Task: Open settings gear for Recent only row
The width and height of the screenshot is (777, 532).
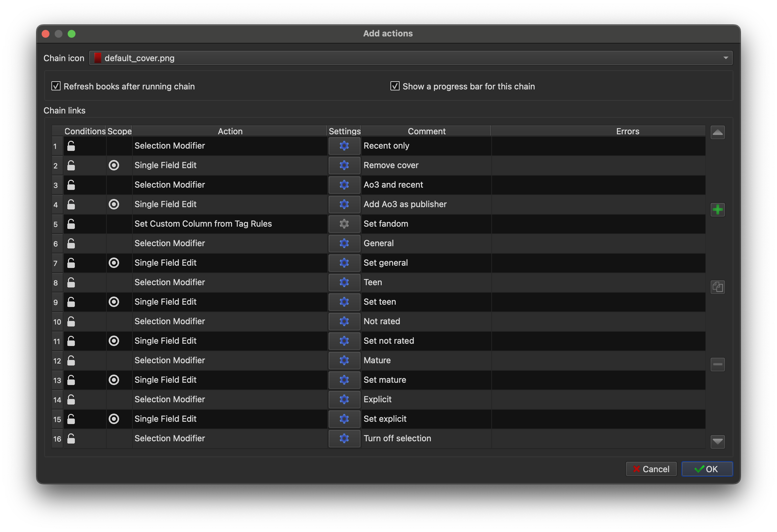Action: click(x=344, y=146)
